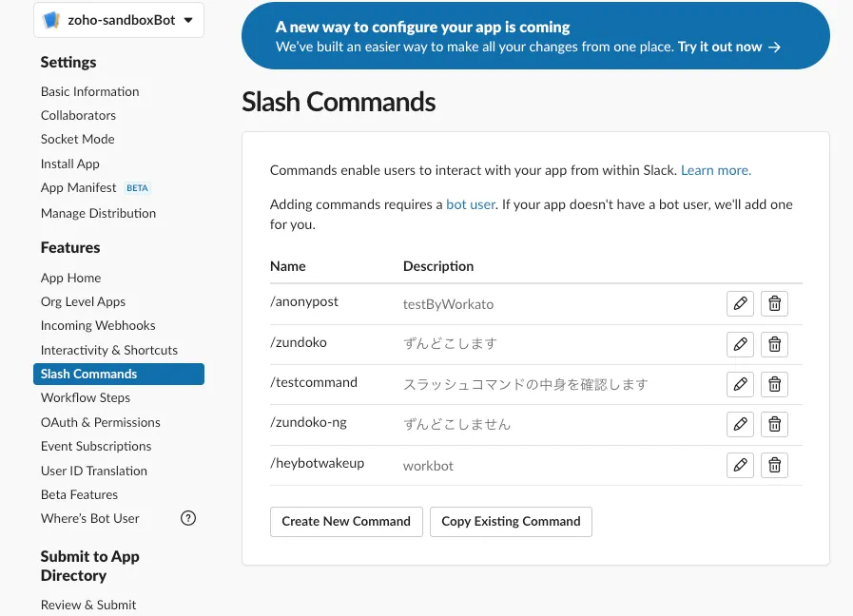This screenshot has height=616, width=853.
Task: Edit the /anonypost command
Action: [740, 303]
